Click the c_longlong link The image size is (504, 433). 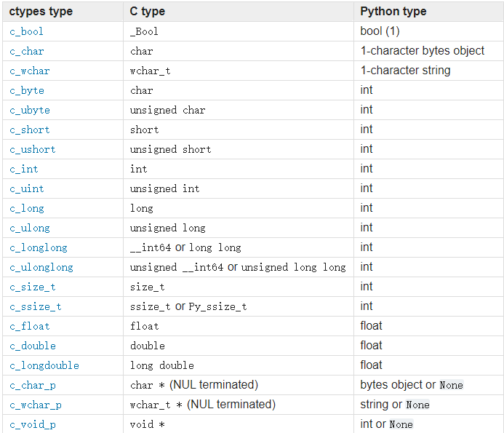pyautogui.click(x=39, y=248)
